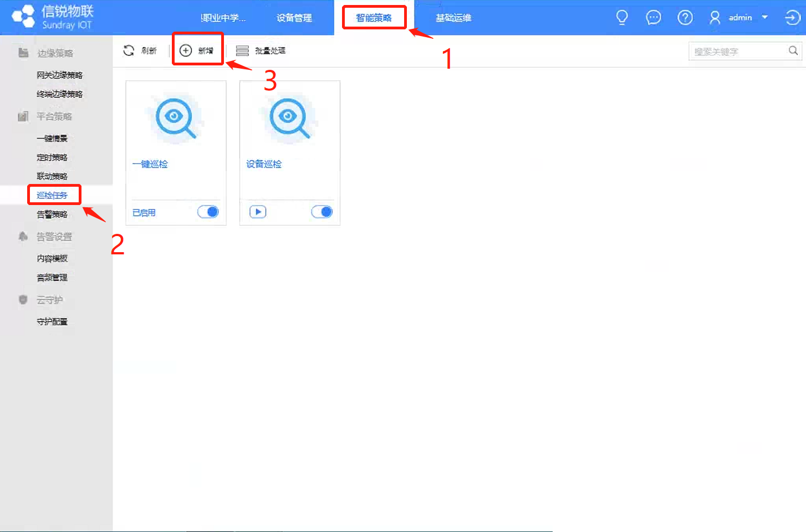The width and height of the screenshot is (806, 532).
Task: Click the 一键巡检 eye magnifier thumbnail
Action: tap(176, 117)
